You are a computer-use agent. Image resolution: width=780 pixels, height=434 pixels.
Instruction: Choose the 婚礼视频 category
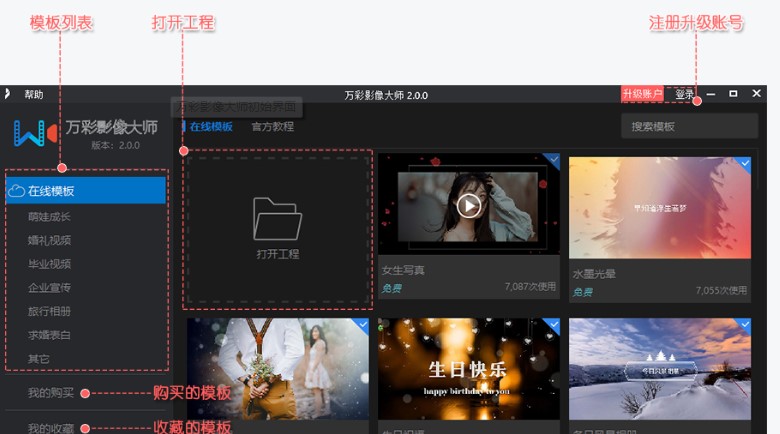tap(49, 240)
